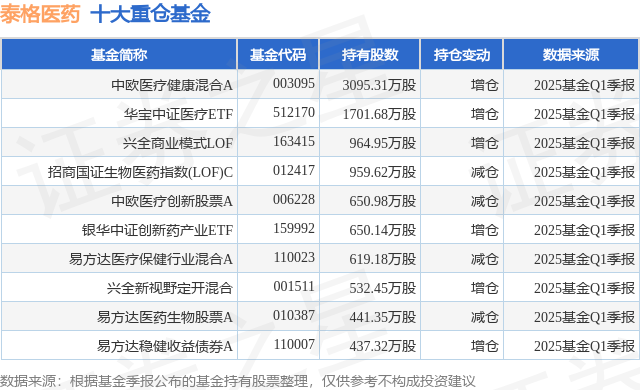
Task: Click the 基金简称 column header
Action: [x=119, y=55]
